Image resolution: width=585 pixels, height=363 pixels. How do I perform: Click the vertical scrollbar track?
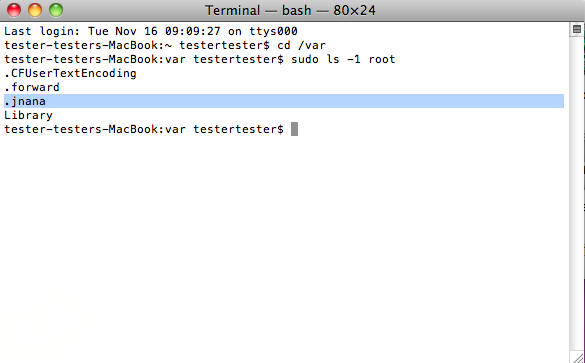tap(577, 194)
